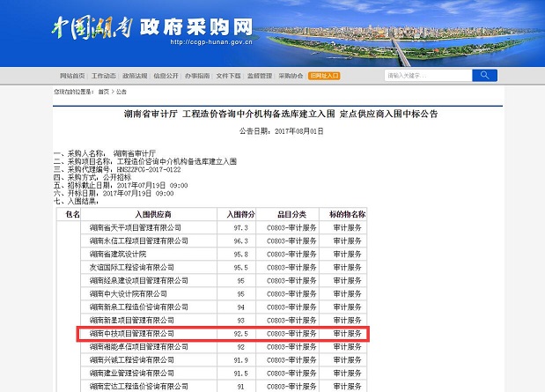Select the score cell 95.5
This screenshot has width=545, height=392.
[241, 268]
